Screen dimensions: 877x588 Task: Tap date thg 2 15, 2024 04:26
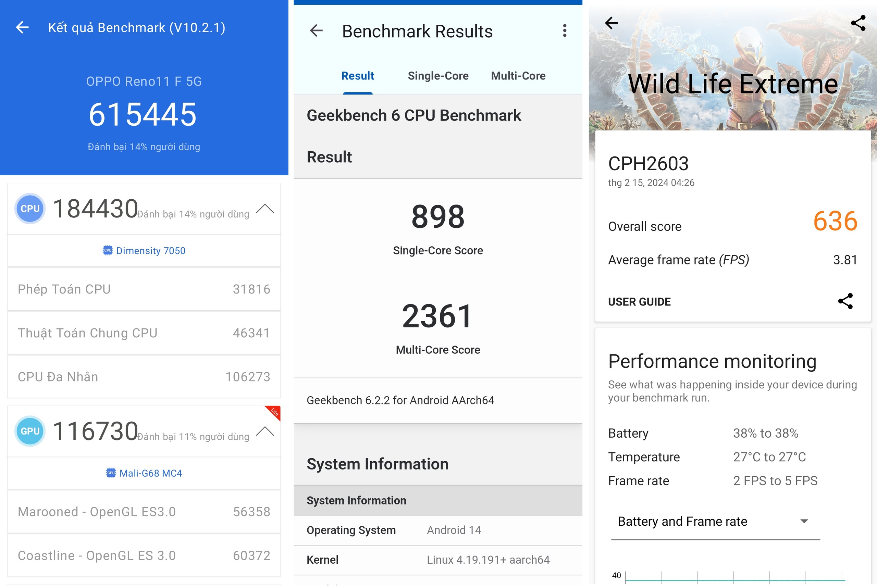click(x=651, y=183)
